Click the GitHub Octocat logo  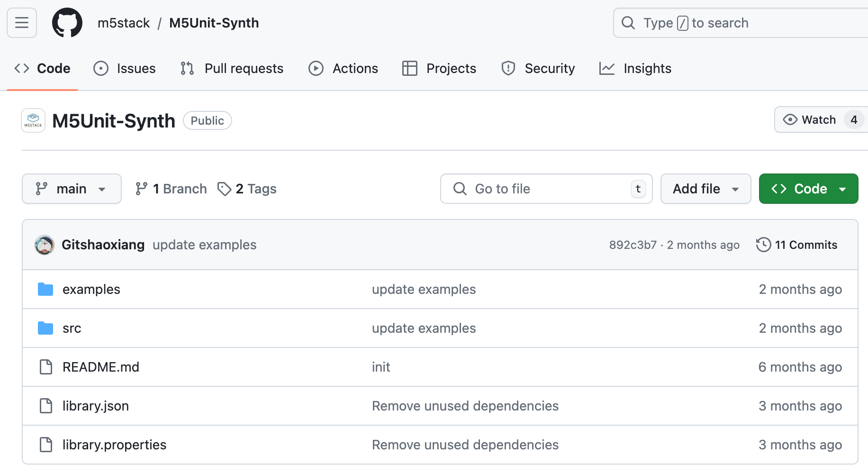click(x=67, y=23)
